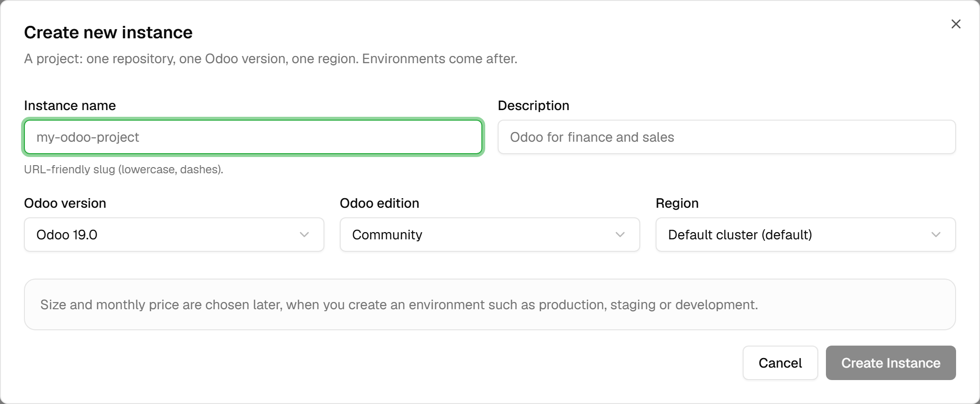This screenshot has height=404, width=980.
Task: Expand the Region dropdown
Action: [x=805, y=235]
